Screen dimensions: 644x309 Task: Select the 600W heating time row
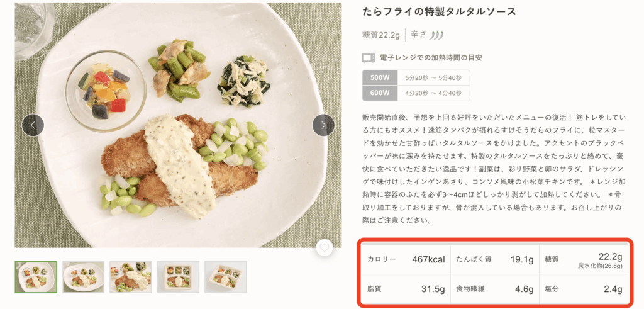click(416, 93)
